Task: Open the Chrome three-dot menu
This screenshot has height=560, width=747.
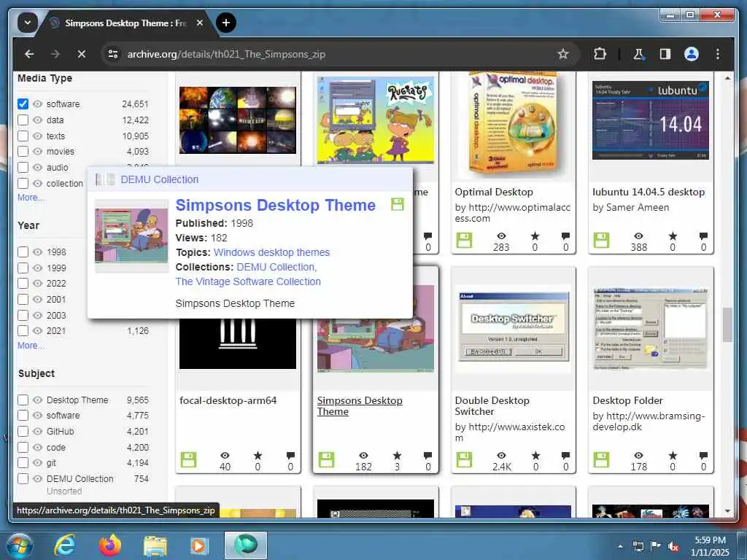Action: 718,54
